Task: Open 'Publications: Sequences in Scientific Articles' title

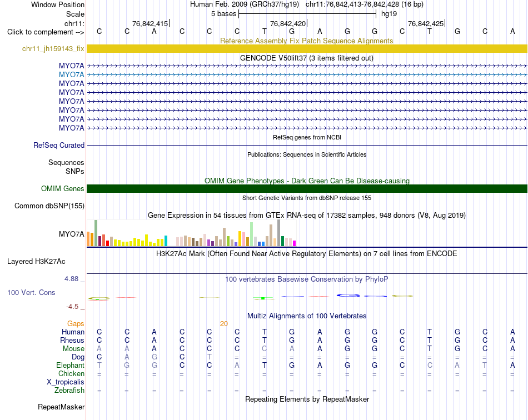Action: click(x=307, y=154)
